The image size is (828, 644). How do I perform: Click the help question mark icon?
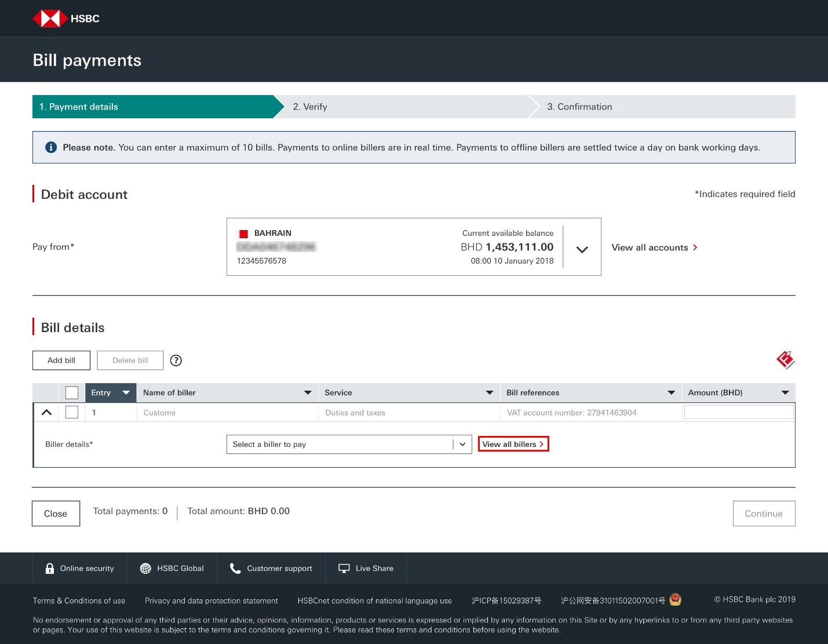(x=176, y=361)
